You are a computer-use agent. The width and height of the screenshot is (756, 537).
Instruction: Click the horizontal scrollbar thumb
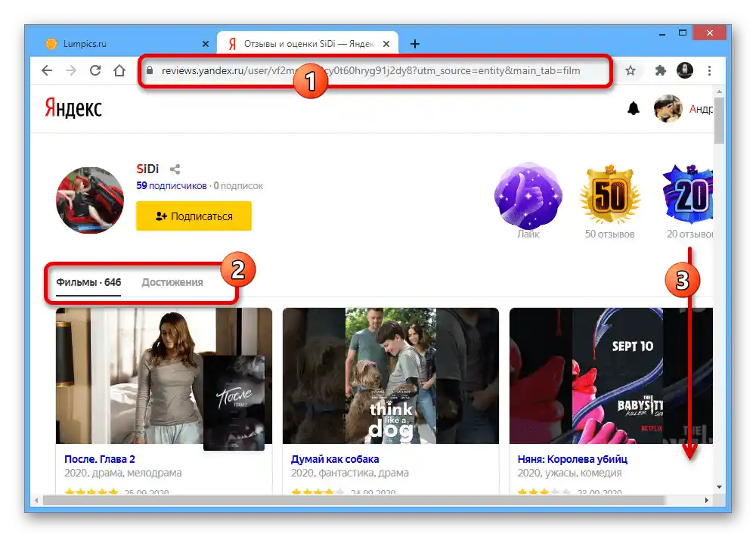click(x=355, y=501)
